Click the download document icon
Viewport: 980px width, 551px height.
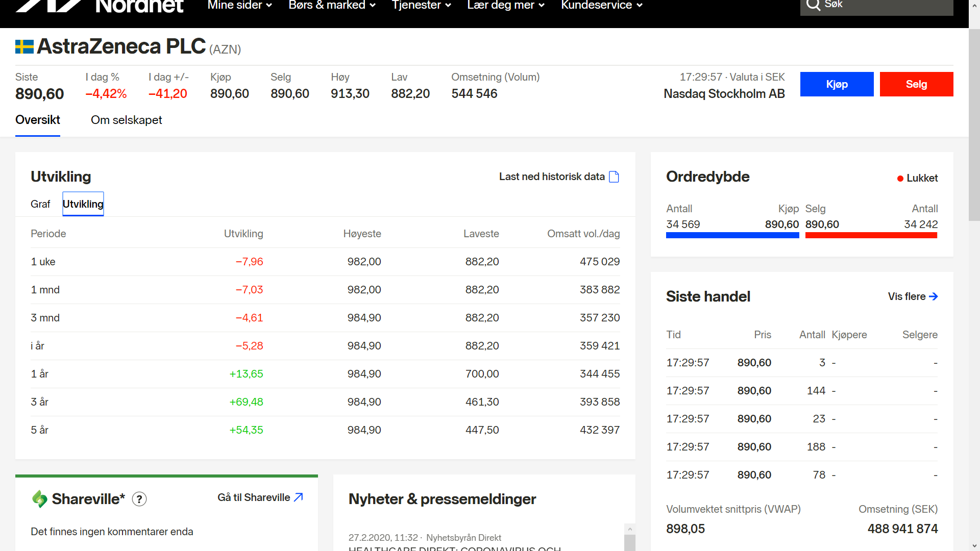tap(614, 177)
